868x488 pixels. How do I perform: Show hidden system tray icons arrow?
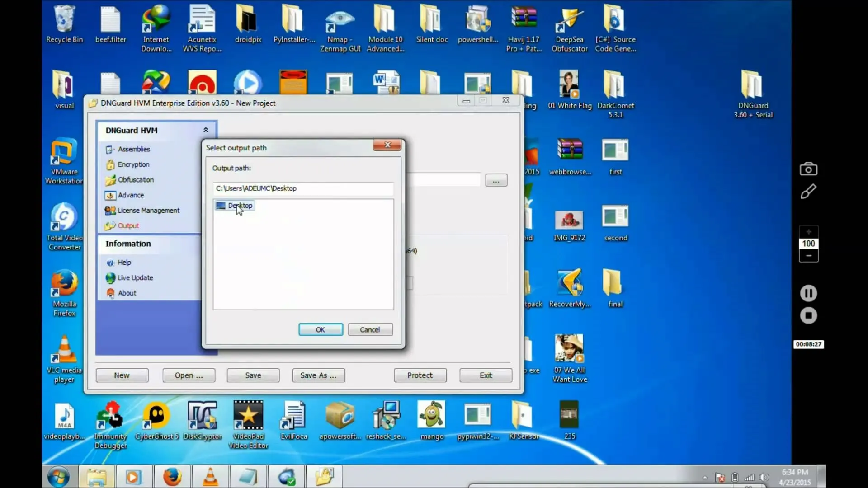point(705,478)
